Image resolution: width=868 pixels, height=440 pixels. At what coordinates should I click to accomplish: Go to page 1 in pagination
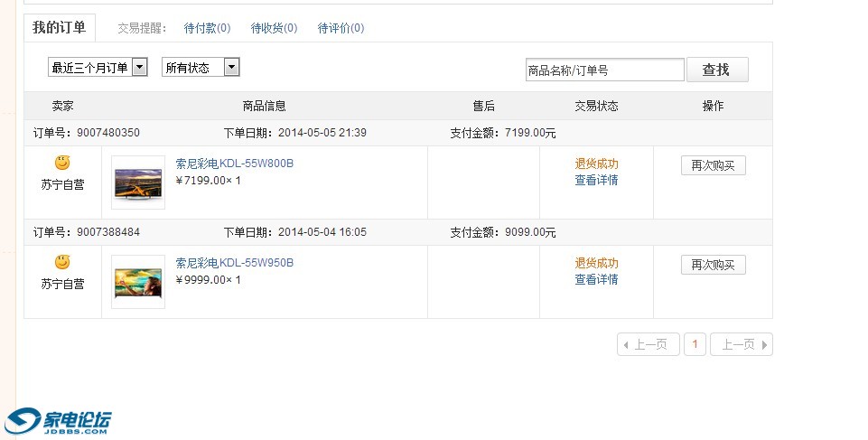695,344
